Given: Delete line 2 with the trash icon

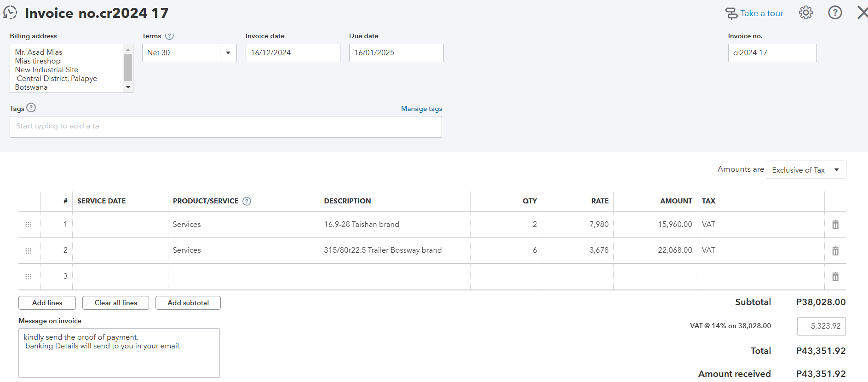Looking at the screenshot, I should [835, 251].
